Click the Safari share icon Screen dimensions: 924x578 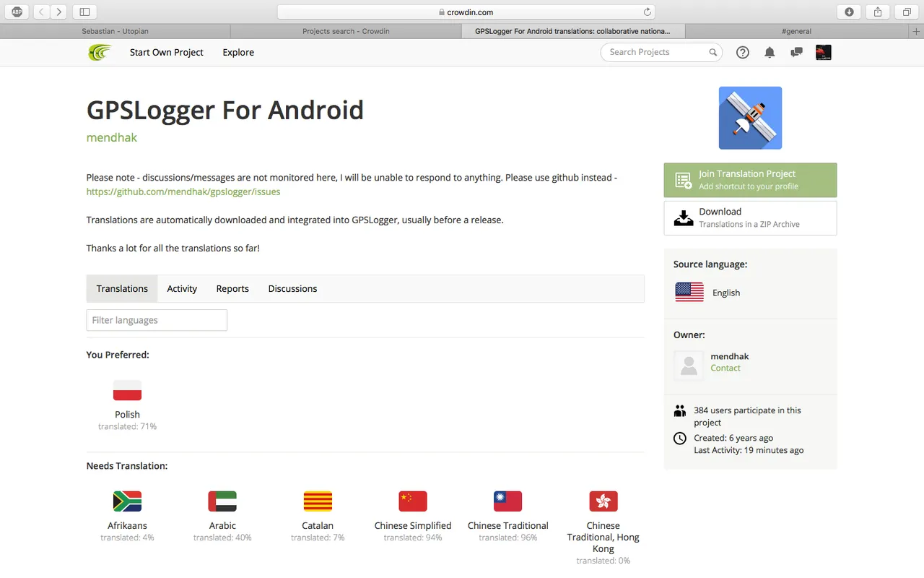coord(878,12)
